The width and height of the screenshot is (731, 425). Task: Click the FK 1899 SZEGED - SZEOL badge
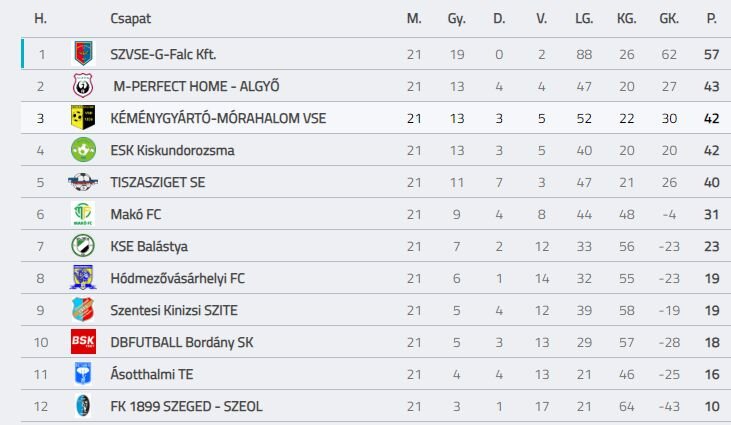coord(83,406)
